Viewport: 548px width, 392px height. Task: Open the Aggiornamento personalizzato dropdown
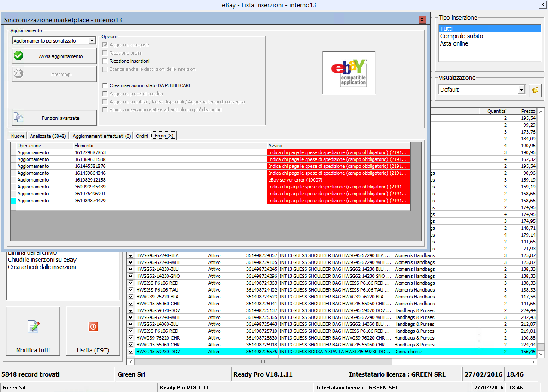click(x=92, y=41)
